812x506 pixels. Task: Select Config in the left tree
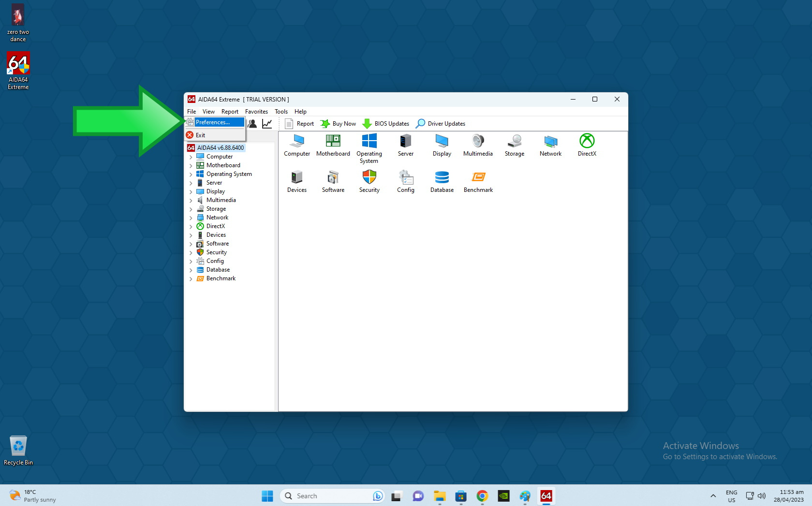coord(215,261)
